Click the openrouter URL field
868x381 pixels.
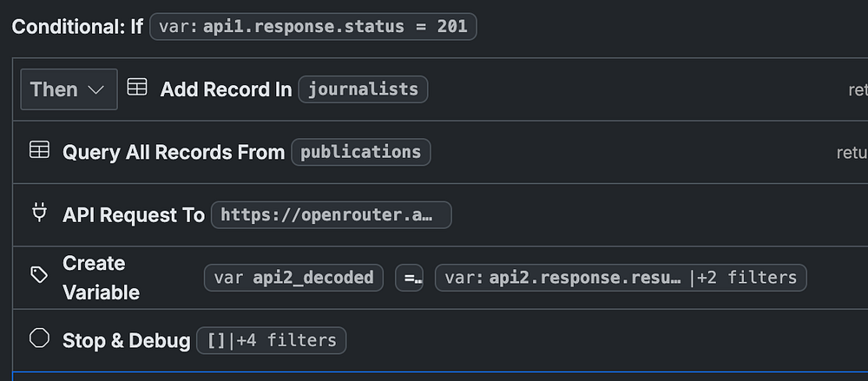pos(331,214)
